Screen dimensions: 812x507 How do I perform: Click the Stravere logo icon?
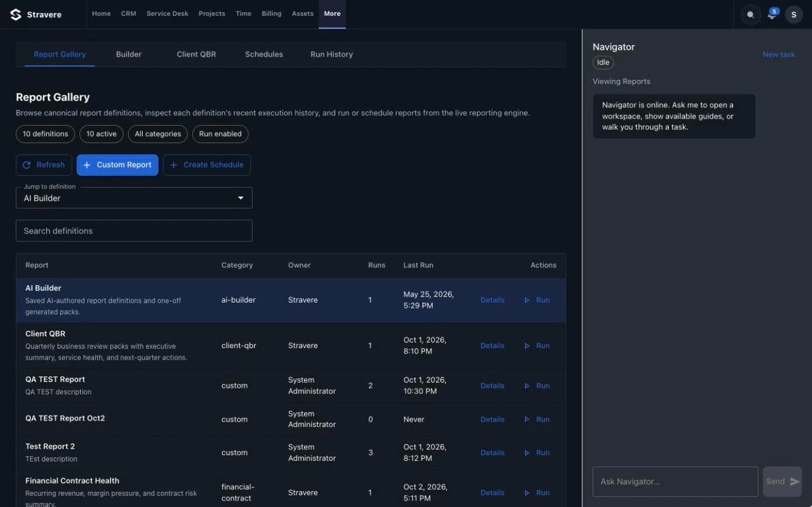click(16, 15)
